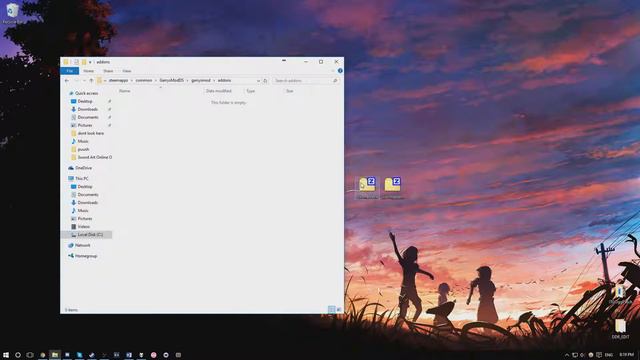Click steamapps in the address path

click(x=118, y=80)
